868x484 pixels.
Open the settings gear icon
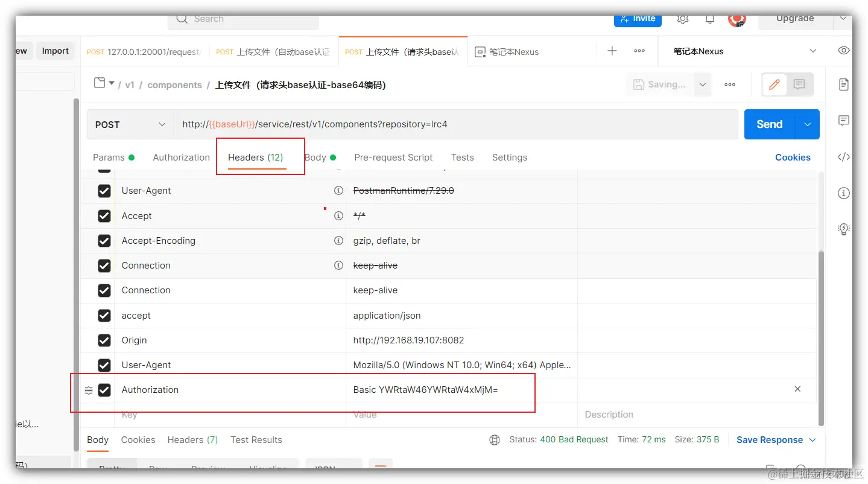click(x=683, y=19)
